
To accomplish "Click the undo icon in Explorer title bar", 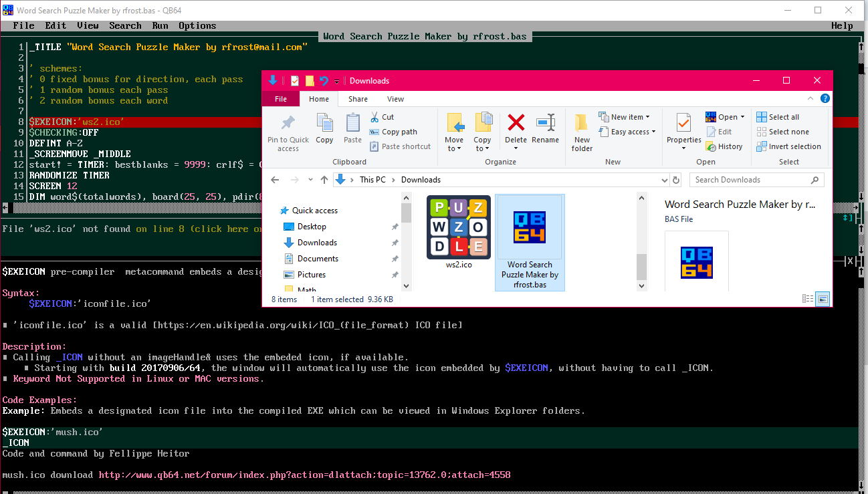I will pyautogui.click(x=324, y=80).
